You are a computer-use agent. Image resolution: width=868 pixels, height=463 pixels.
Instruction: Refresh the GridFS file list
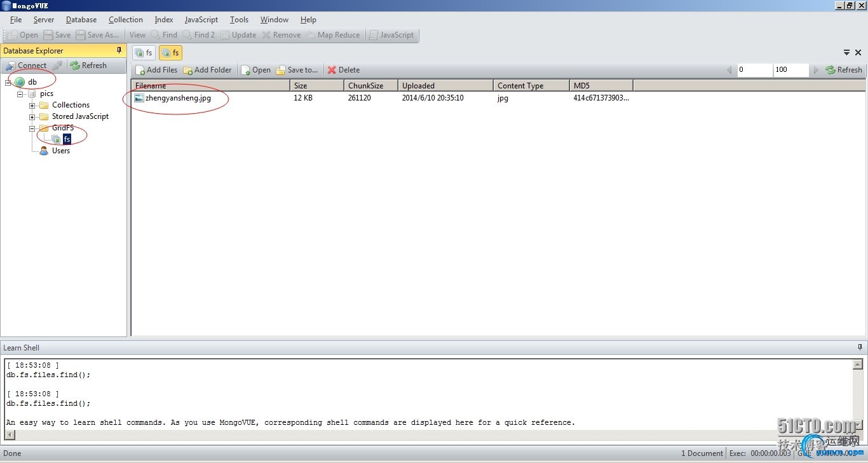(844, 70)
